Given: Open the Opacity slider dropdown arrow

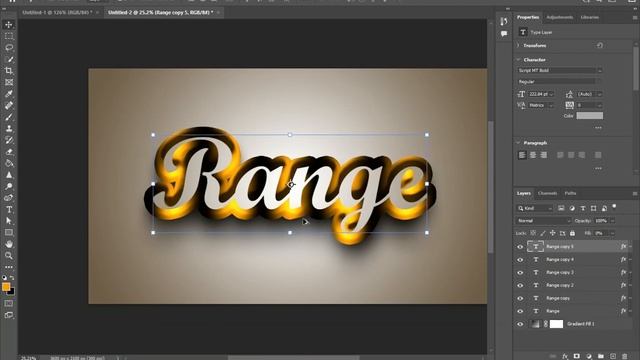Looking at the screenshot, I should 612,221.
